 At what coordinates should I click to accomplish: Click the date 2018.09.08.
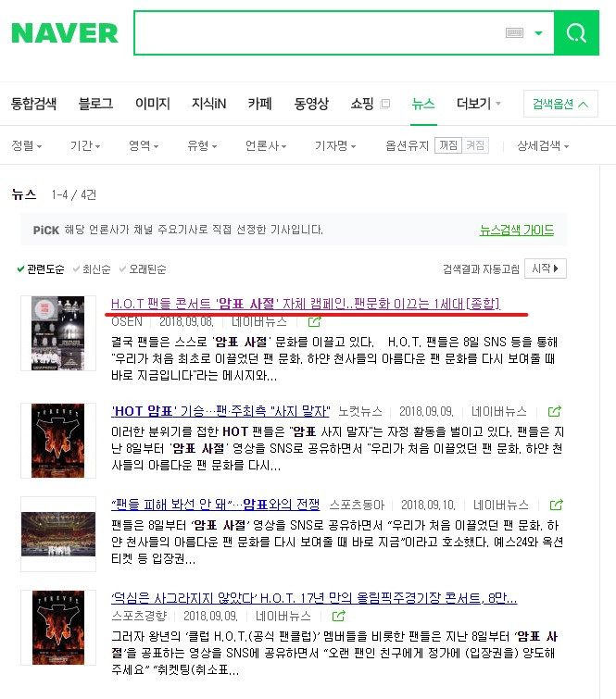point(186,321)
